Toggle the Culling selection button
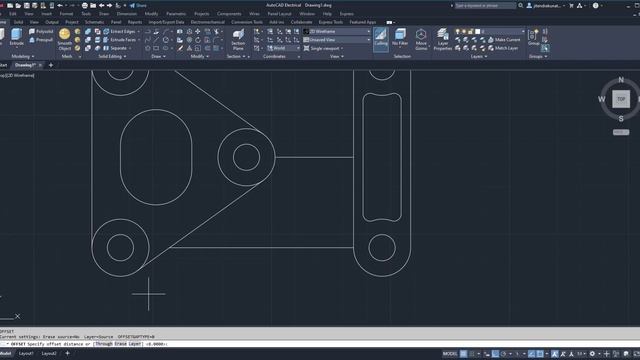640x360 pixels. coord(381,39)
